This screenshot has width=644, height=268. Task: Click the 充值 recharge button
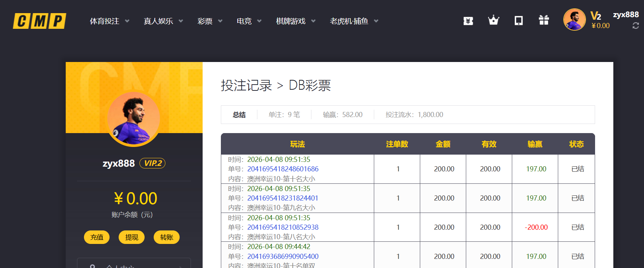click(x=97, y=237)
